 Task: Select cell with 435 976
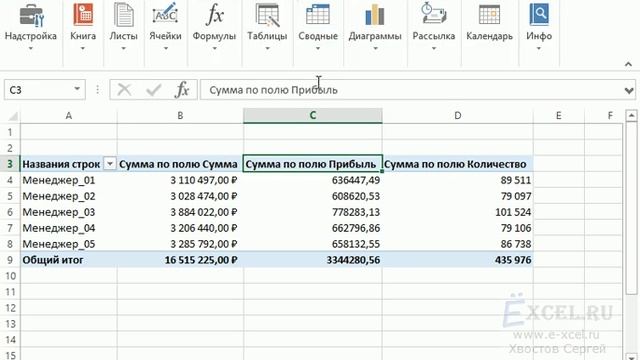pos(458,260)
